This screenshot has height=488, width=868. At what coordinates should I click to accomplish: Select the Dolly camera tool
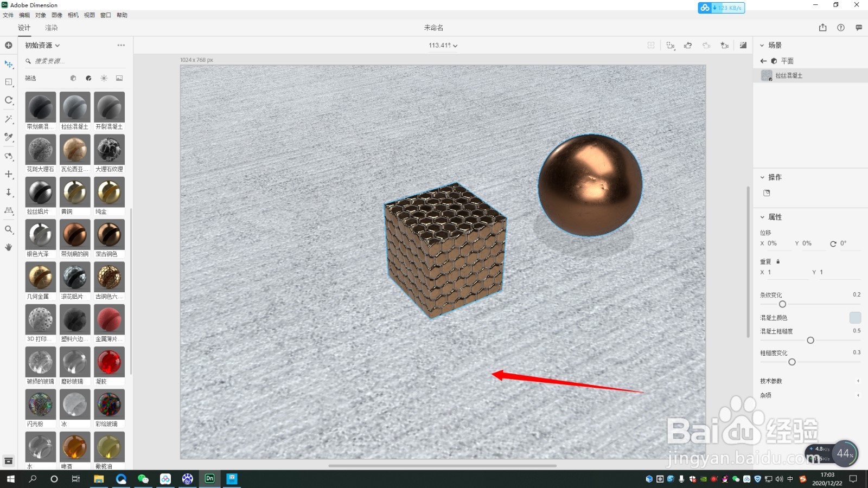click(x=9, y=192)
